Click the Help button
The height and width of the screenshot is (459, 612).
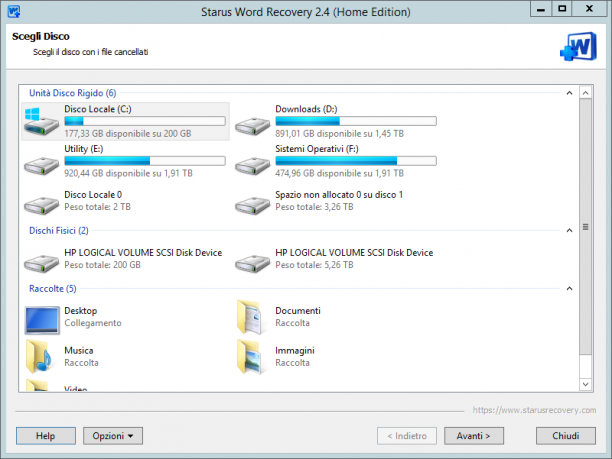(x=46, y=436)
